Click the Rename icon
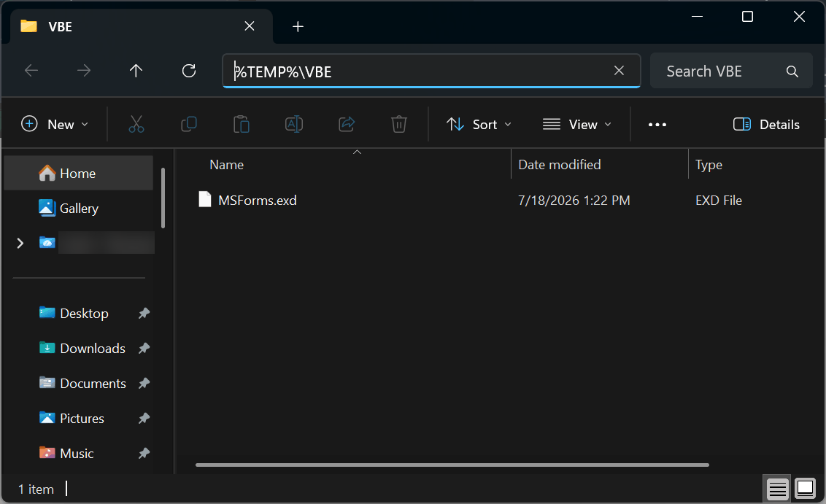The width and height of the screenshot is (826, 504). click(x=294, y=124)
